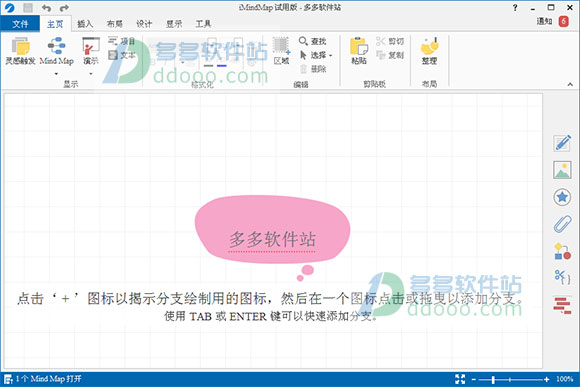Select the pink 多多软件站 central idea
This screenshot has height=387, width=580.
tap(272, 229)
